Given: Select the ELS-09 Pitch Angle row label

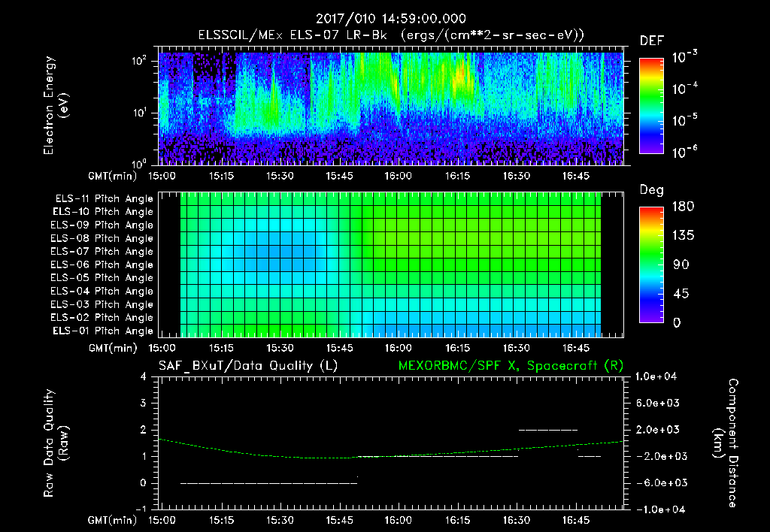Looking at the screenshot, I should (102, 225).
